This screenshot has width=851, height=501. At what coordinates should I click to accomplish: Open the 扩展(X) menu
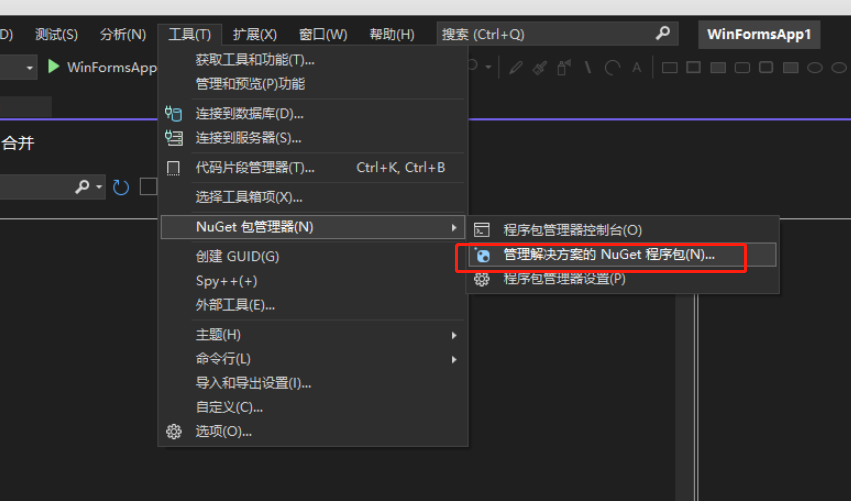(255, 34)
